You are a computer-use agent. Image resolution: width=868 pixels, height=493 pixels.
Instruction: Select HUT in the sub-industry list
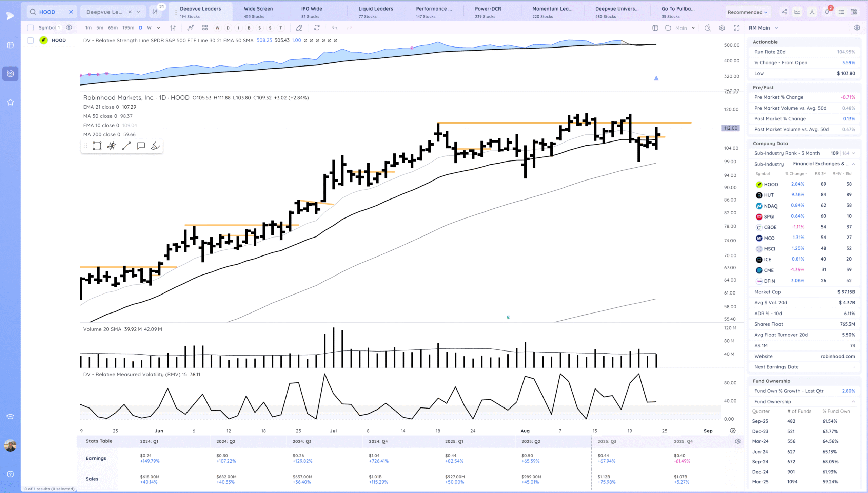coord(769,195)
